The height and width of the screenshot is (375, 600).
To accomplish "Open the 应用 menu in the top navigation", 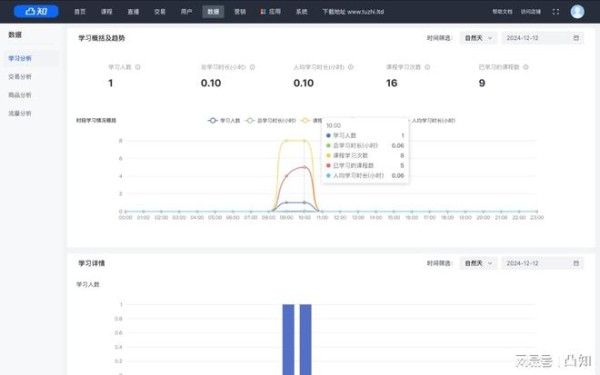I will pyautogui.click(x=271, y=12).
